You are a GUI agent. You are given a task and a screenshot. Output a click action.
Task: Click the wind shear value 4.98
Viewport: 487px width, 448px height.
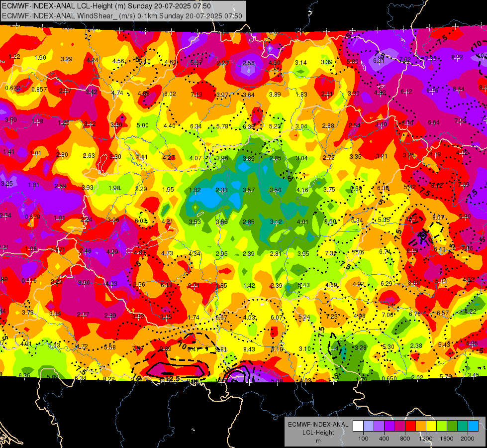pos(360,316)
